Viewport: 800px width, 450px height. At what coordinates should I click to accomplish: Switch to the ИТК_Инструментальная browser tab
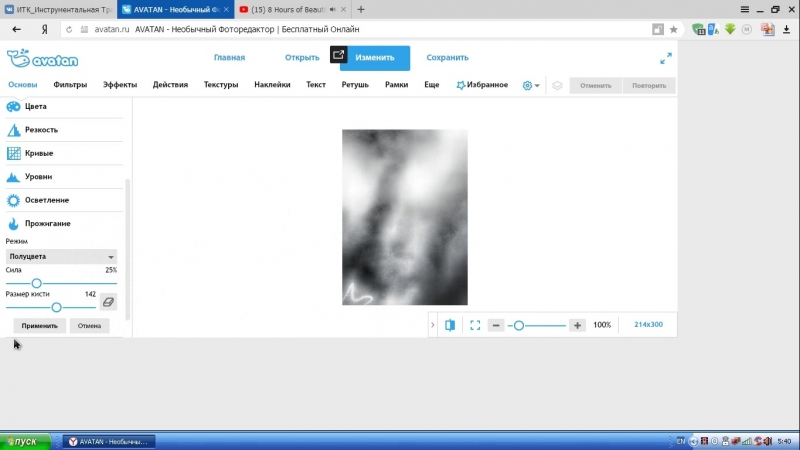coord(58,10)
